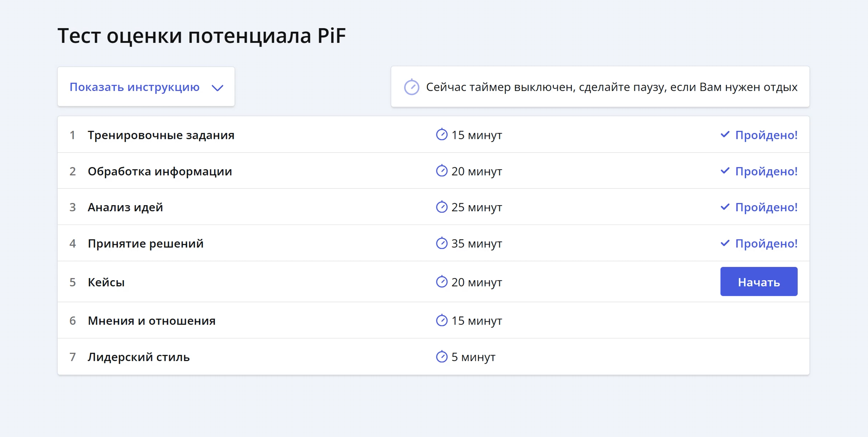Start the Кейсы section with Начать
Image resolution: width=868 pixels, height=437 pixels.
pos(759,281)
